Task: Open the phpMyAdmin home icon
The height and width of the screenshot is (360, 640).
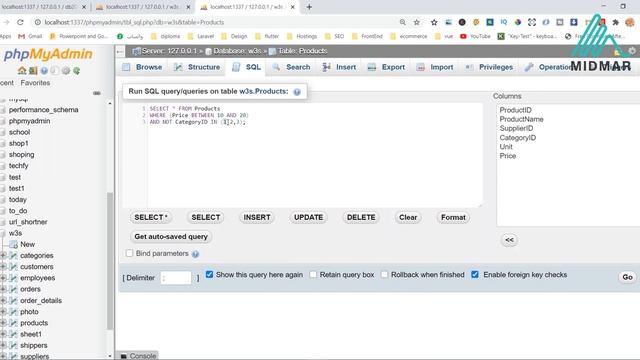Action: 22,71
